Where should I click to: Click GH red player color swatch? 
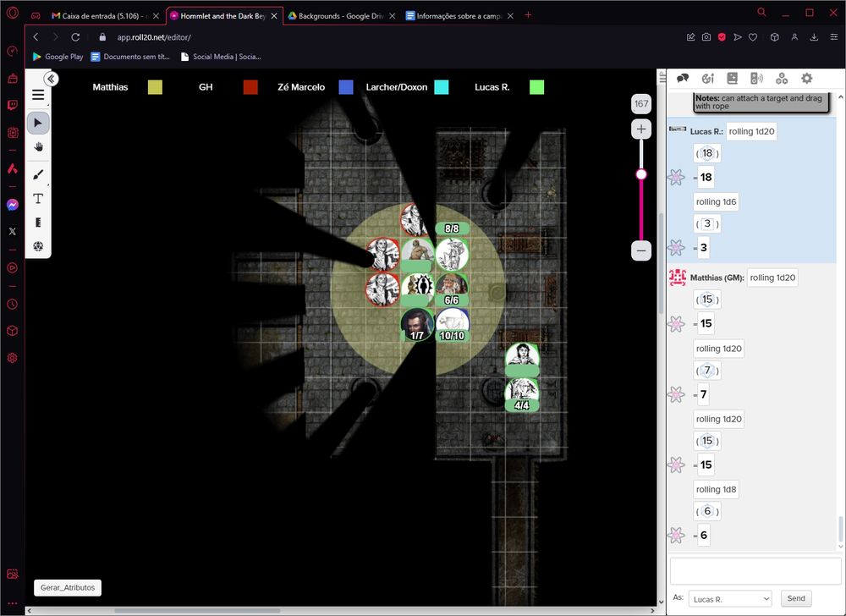click(250, 87)
